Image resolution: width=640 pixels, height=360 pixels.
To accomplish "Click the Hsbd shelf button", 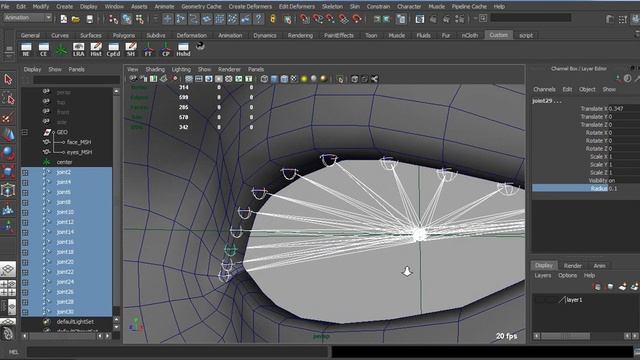I will 183,49.
